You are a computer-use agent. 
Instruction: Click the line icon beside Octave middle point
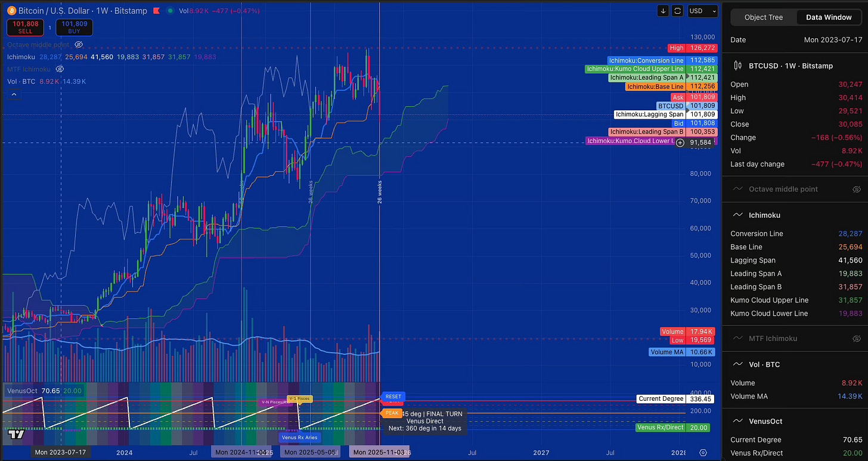tap(737, 189)
